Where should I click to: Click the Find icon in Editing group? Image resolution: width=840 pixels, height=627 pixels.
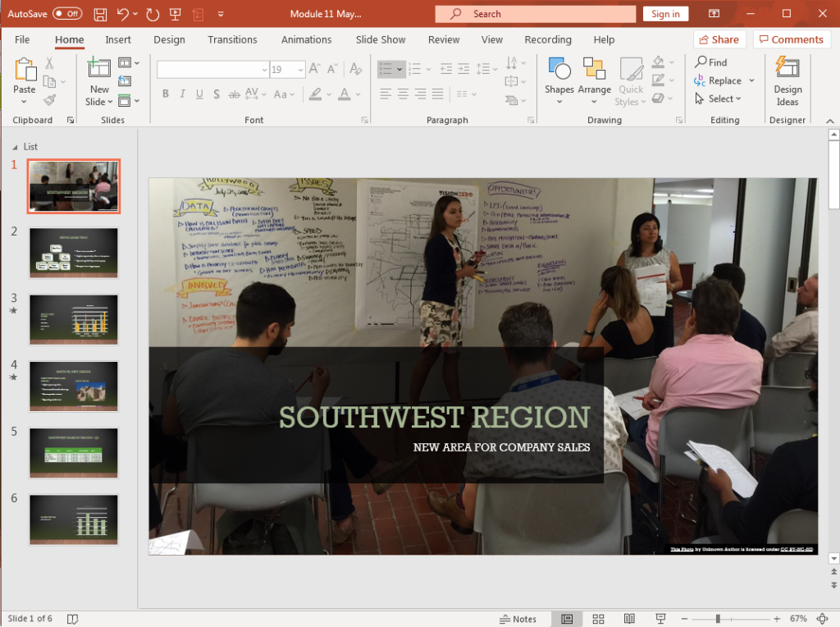[710, 62]
